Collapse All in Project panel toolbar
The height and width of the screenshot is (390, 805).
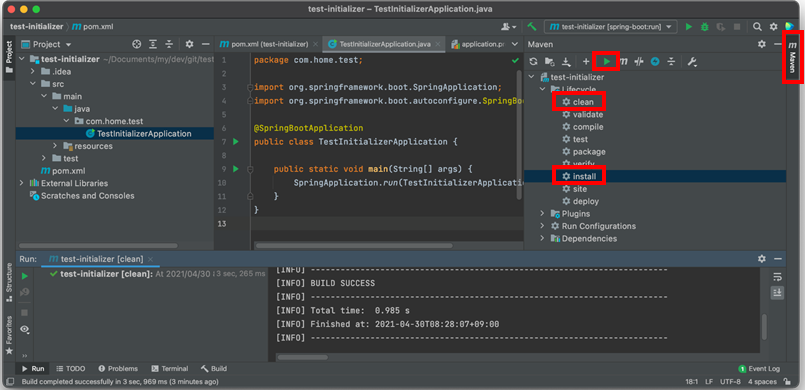click(x=169, y=44)
